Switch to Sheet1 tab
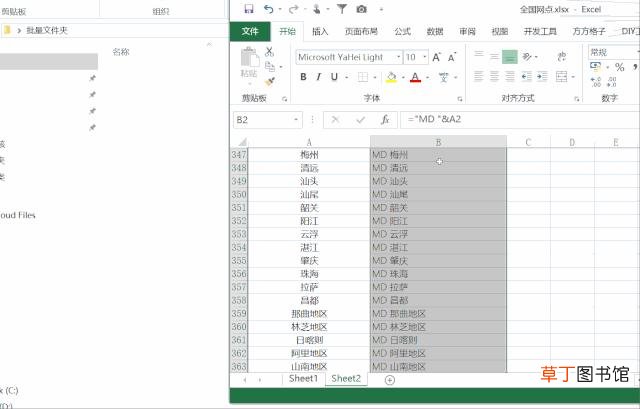The width and height of the screenshot is (640, 409). tap(303, 379)
